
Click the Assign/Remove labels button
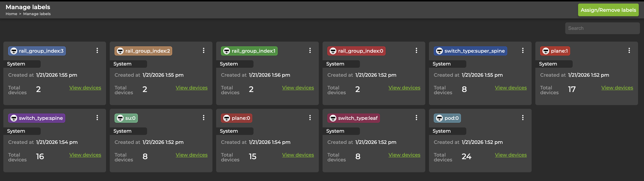[x=608, y=10]
